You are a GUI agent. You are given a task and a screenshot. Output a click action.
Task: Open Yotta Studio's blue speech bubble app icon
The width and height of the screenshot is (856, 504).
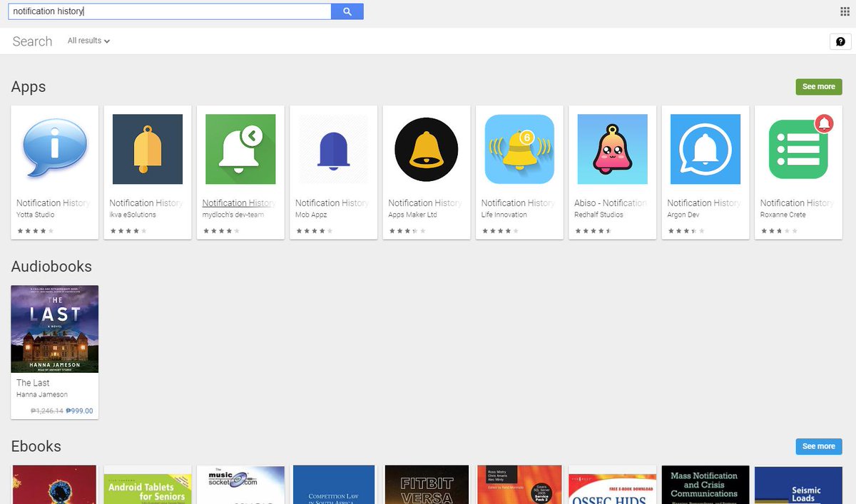[55, 149]
